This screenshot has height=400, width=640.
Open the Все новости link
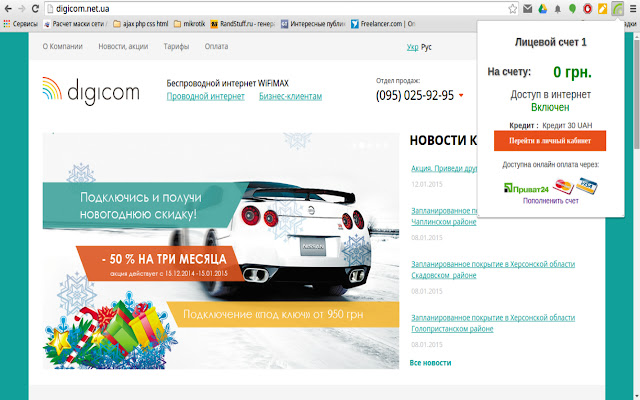coord(430,362)
